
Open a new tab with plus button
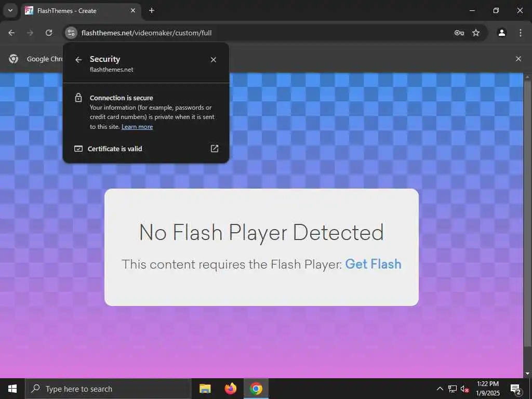pyautogui.click(x=152, y=10)
